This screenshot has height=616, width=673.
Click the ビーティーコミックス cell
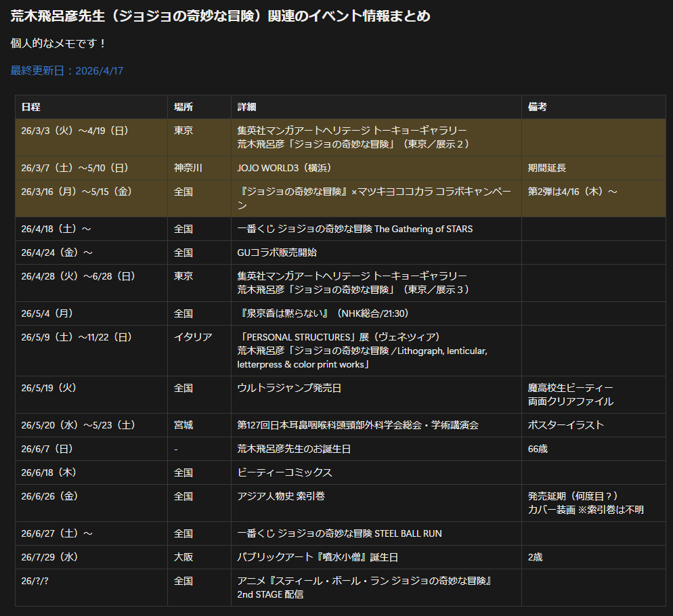point(376,472)
